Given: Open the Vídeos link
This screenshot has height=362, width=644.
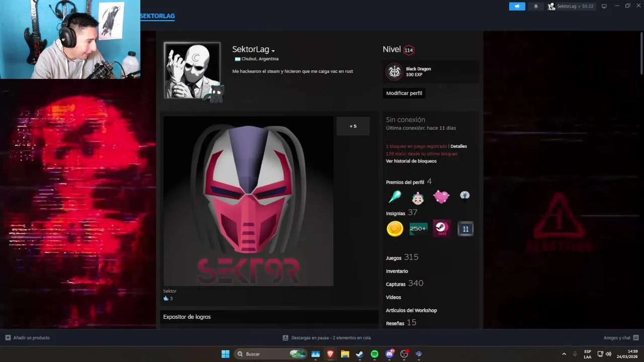Looking at the screenshot, I should 393,297.
